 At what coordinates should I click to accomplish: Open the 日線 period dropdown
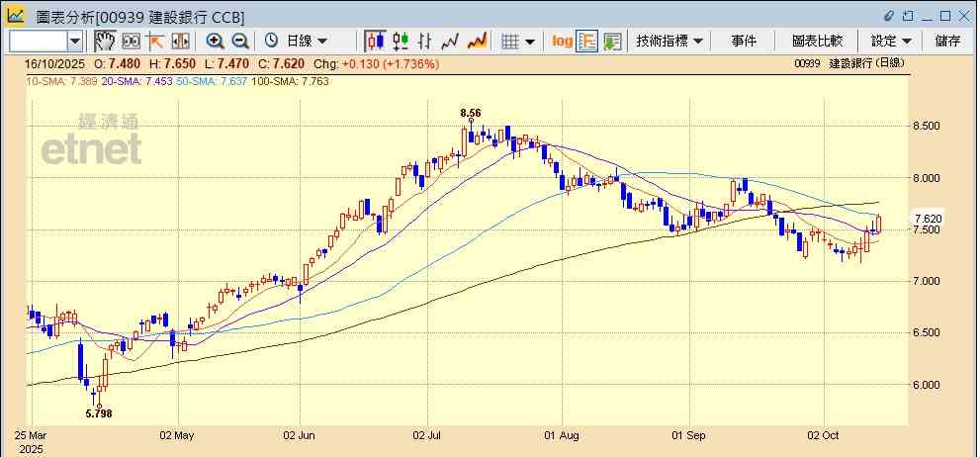point(297,41)
